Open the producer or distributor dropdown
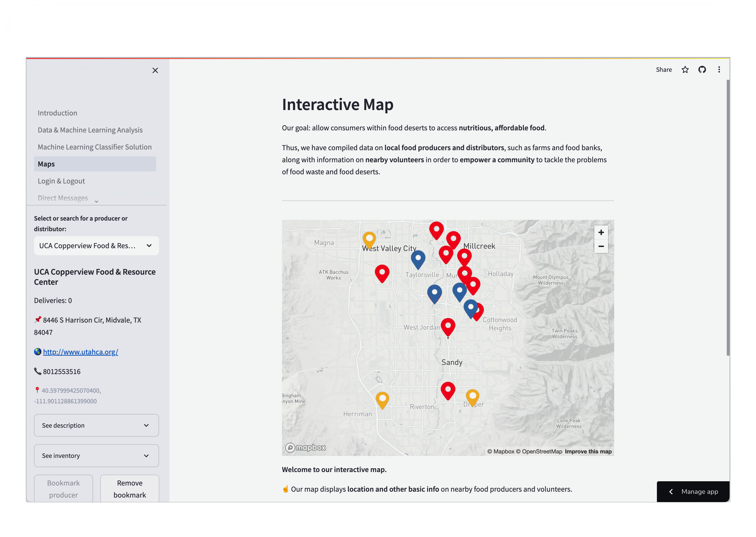The width and height of the screenshot is (756, 537). (96, 246)
